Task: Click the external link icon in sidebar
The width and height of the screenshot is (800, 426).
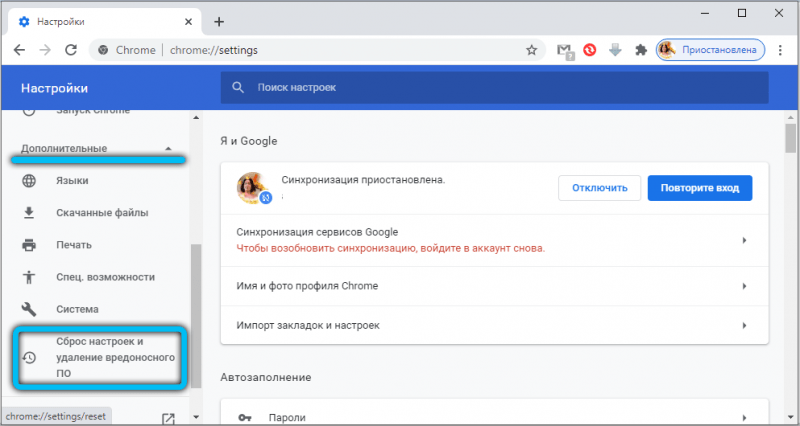Action: tap(168, 419)
